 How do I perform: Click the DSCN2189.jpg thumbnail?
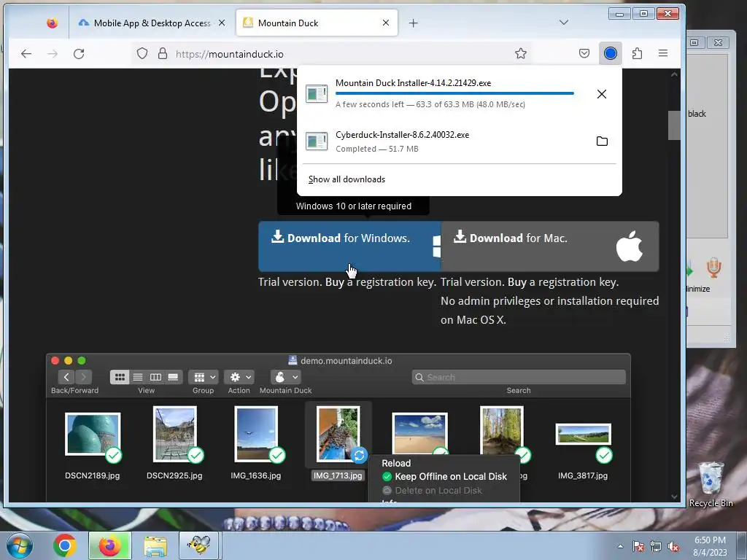tap(93, 435)
